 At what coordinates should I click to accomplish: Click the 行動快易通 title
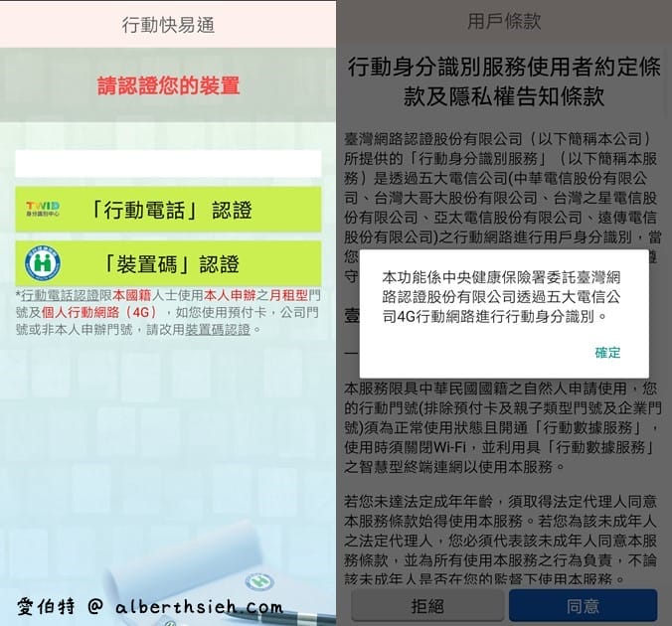click(x=168, y=25)
